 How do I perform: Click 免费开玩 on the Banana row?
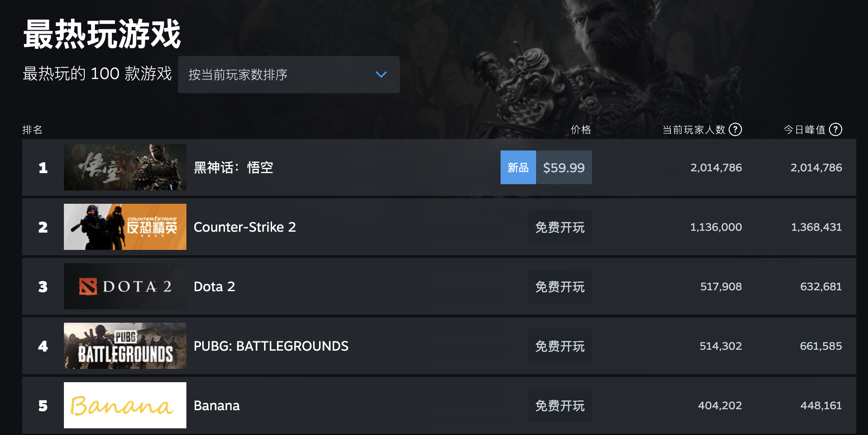pos(560,405)
